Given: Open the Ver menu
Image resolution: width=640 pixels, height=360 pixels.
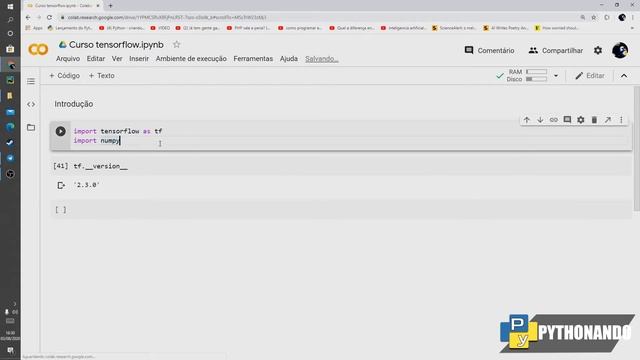Looking at the screenshot, I should (x=117, y=59).
